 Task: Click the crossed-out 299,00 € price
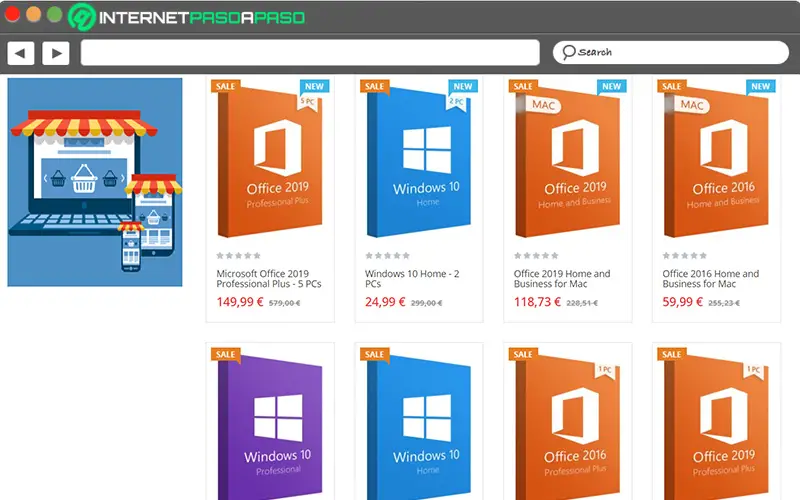(x=427, y=303)
